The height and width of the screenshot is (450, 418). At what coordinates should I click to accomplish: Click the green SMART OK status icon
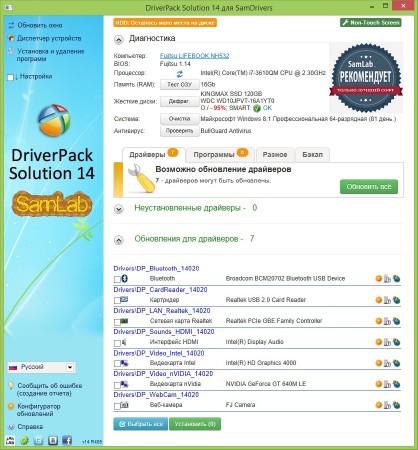257,108
